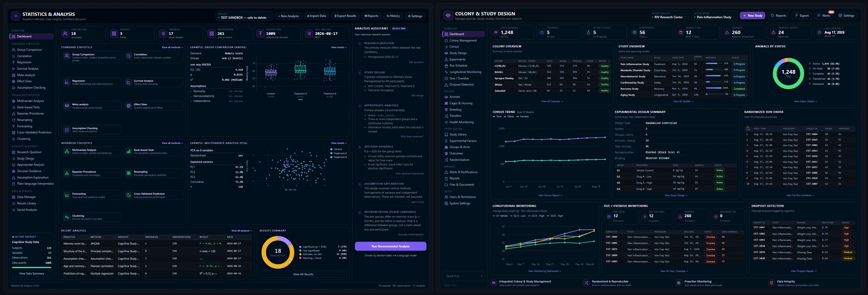Click the Quick Find search field
This screenshot has height=295, width=868.
tap(464, 276)
